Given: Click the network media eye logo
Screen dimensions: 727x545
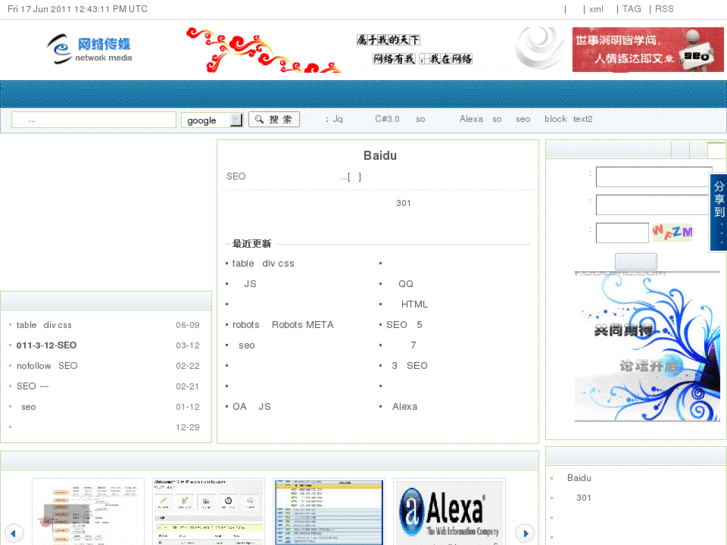Looking at the screenshot, I should [x=89, y=49].
